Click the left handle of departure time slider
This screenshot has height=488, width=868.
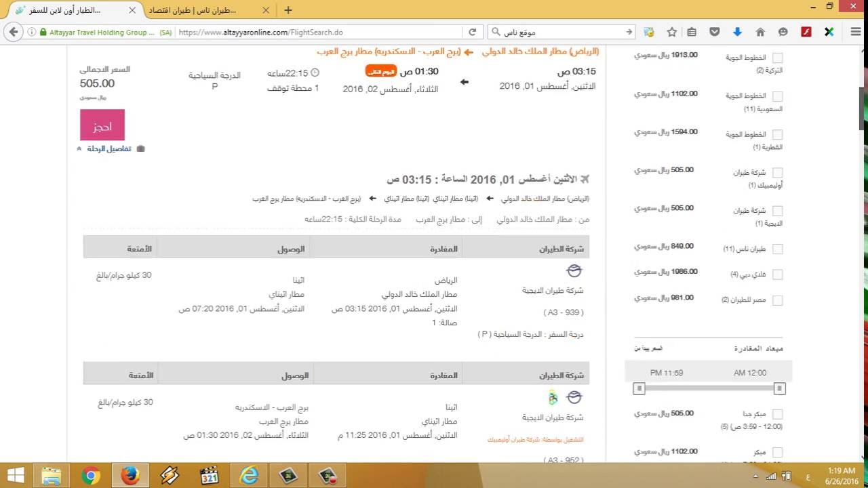coord(639,388)
